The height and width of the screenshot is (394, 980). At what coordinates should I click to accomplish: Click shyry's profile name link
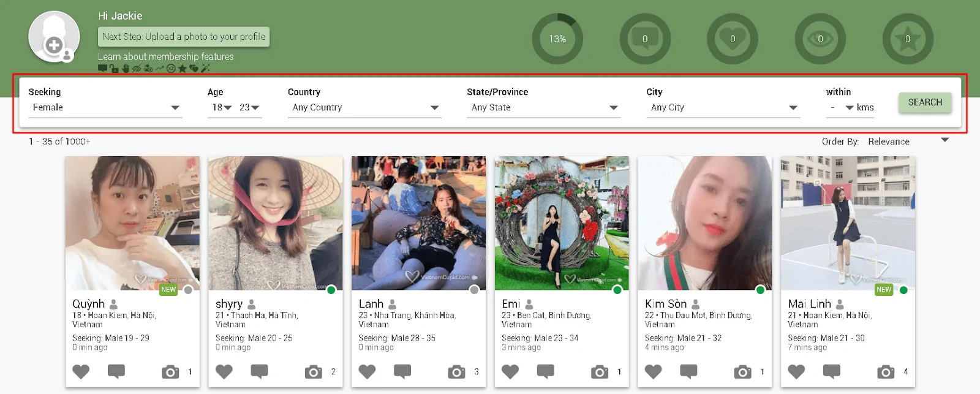(229, 304)
